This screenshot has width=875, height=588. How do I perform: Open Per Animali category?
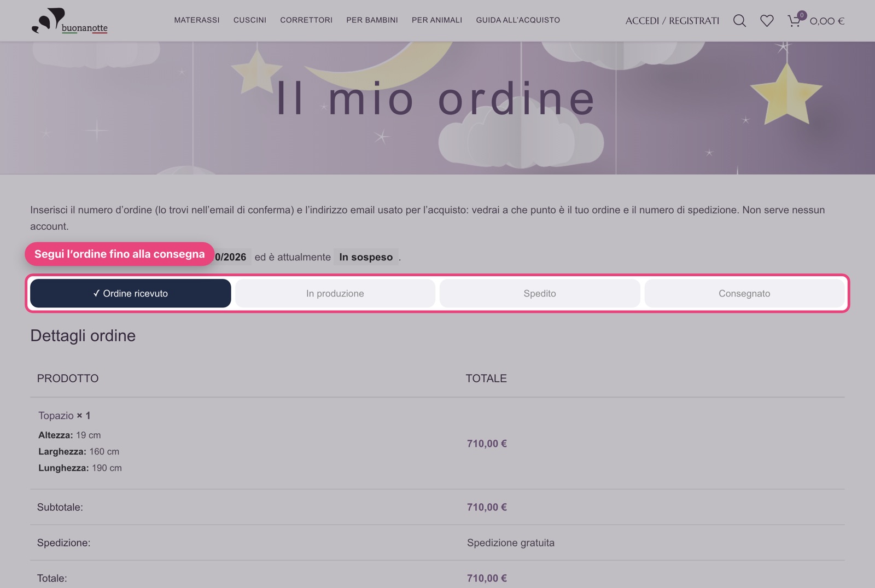coord(437,20)
